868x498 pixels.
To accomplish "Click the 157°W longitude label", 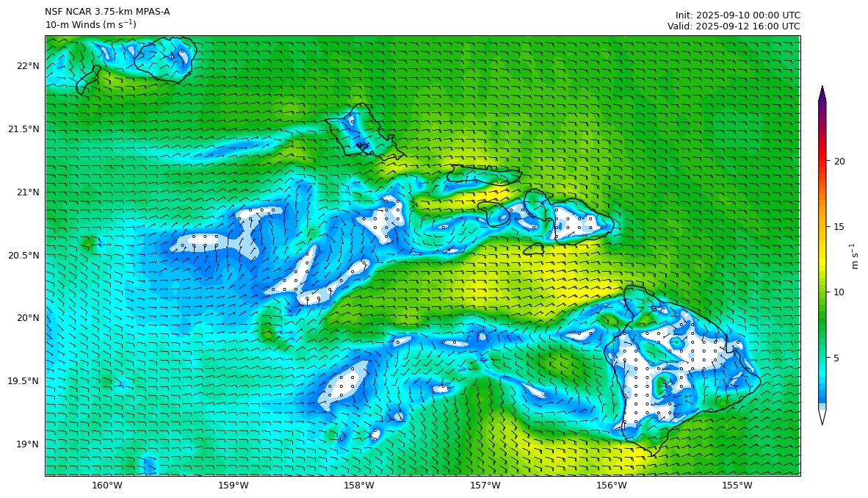I will (485, 485).
